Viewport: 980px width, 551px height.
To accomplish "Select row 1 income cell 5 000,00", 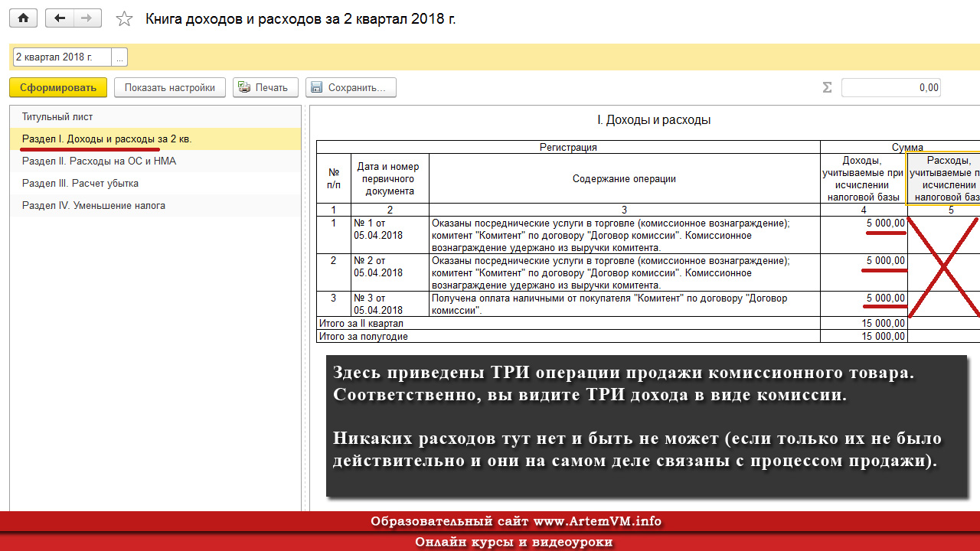I will [864, 235].
